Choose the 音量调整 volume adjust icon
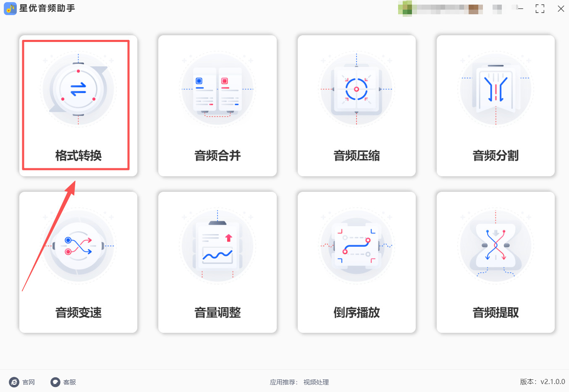The width and height of the screenshot is (569, 392). (218, 246)
